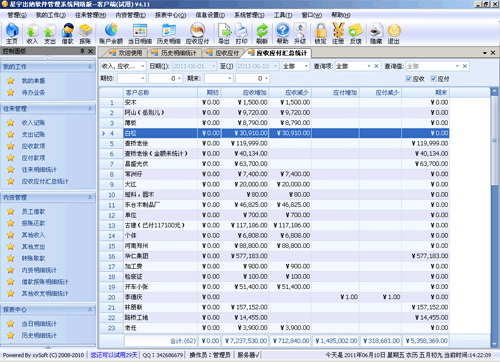
Task: Open the 主页 home toolbar icon
Action: [x=12, y=33]
